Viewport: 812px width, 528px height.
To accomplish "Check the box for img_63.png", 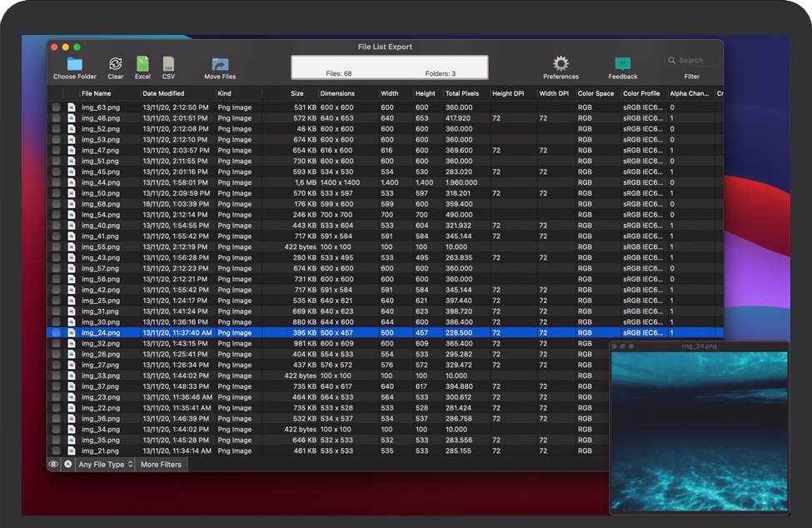I will pos(56,107).
